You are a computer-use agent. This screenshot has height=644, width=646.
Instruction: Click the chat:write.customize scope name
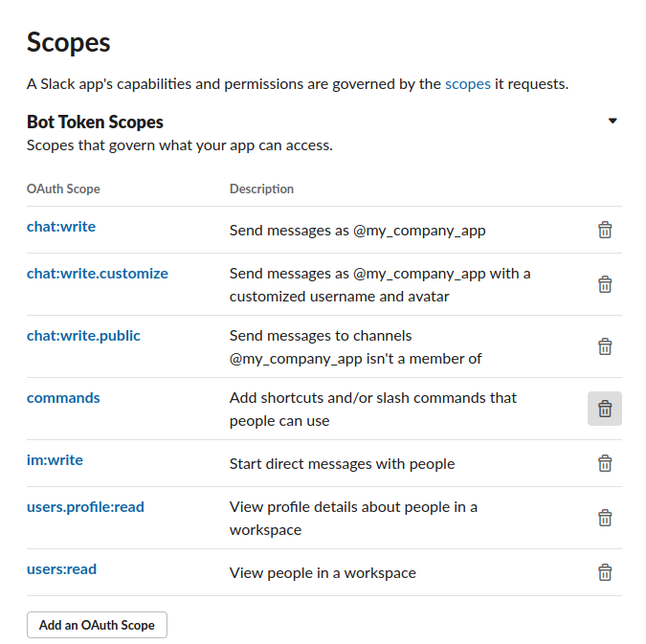pos(98,274)
